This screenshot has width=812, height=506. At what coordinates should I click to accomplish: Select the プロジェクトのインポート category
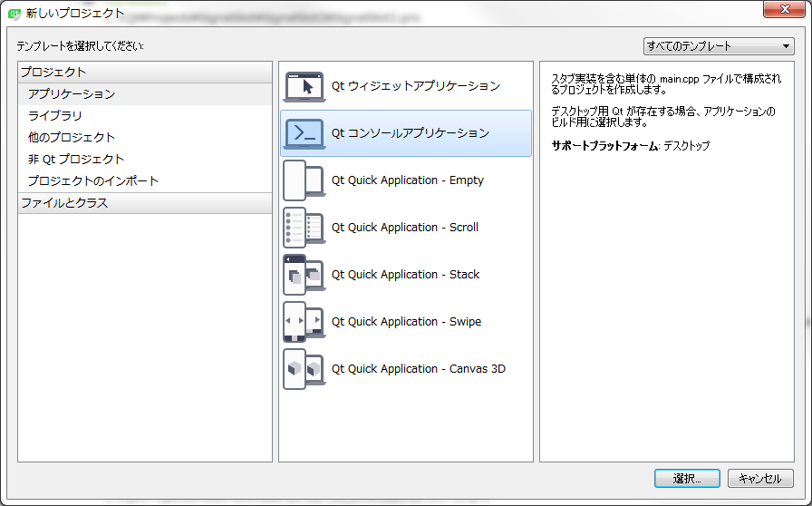(x=144, y=181)
